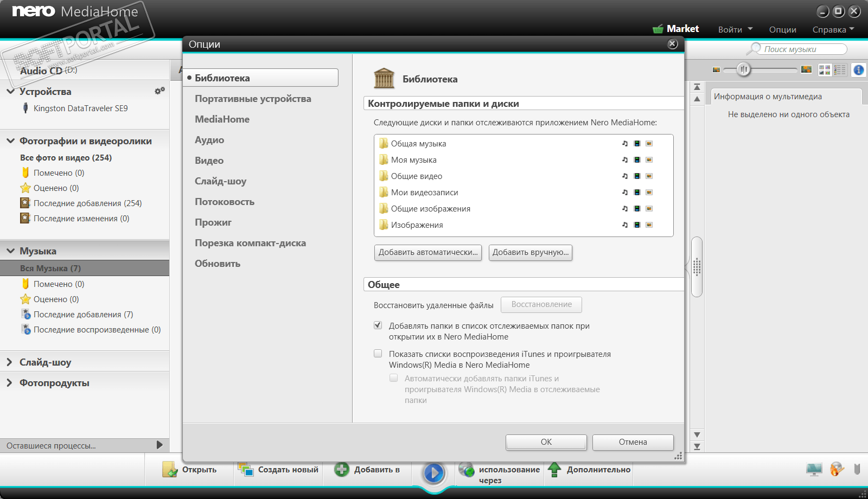This screenshot has width=868, height=499.
Task: Click the Создать новый icon
Action: (246, 470)
